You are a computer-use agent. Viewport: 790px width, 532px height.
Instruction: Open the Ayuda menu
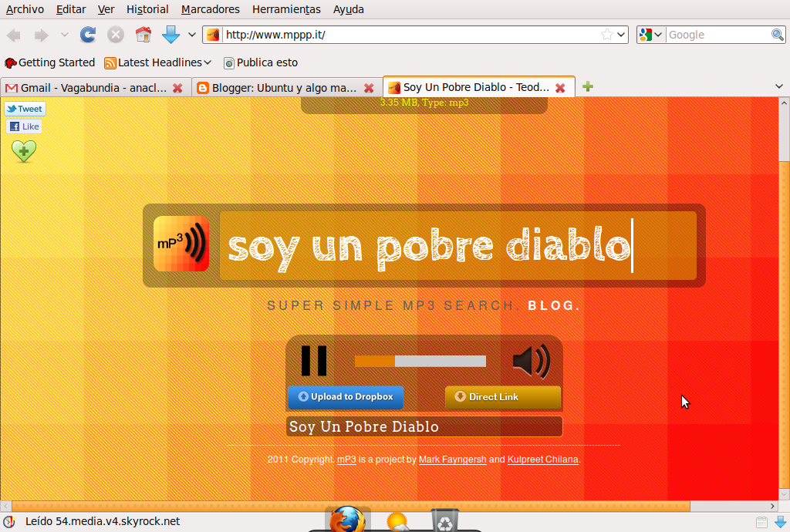[348, 9]
